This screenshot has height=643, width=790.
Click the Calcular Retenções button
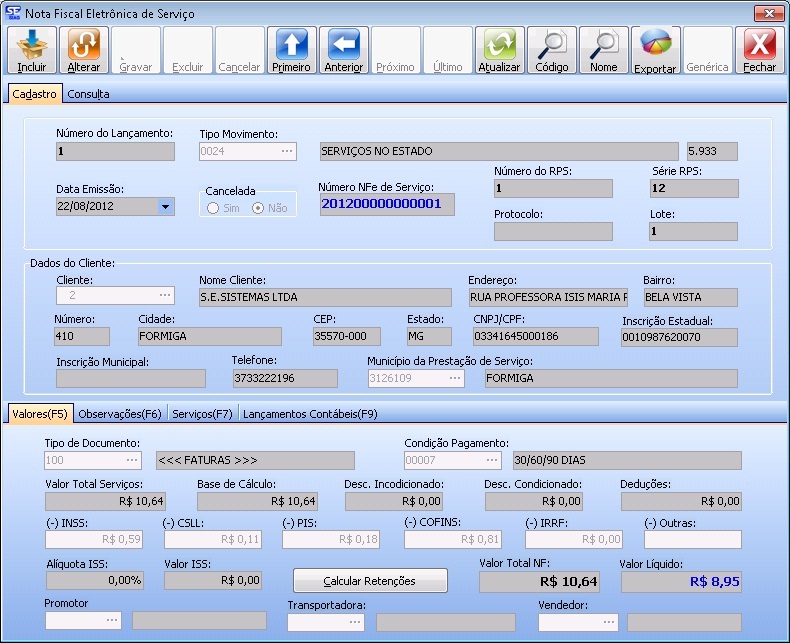pos(369,581)
